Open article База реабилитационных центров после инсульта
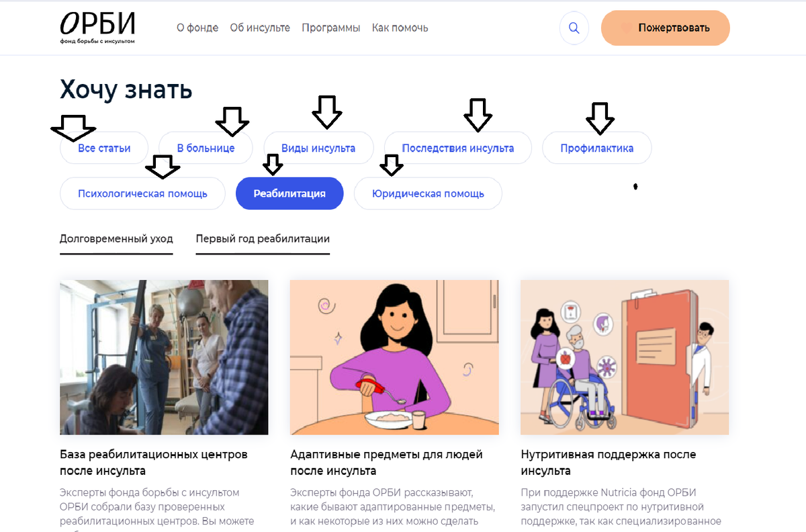 pyautogui.click(x=154, y=463)
